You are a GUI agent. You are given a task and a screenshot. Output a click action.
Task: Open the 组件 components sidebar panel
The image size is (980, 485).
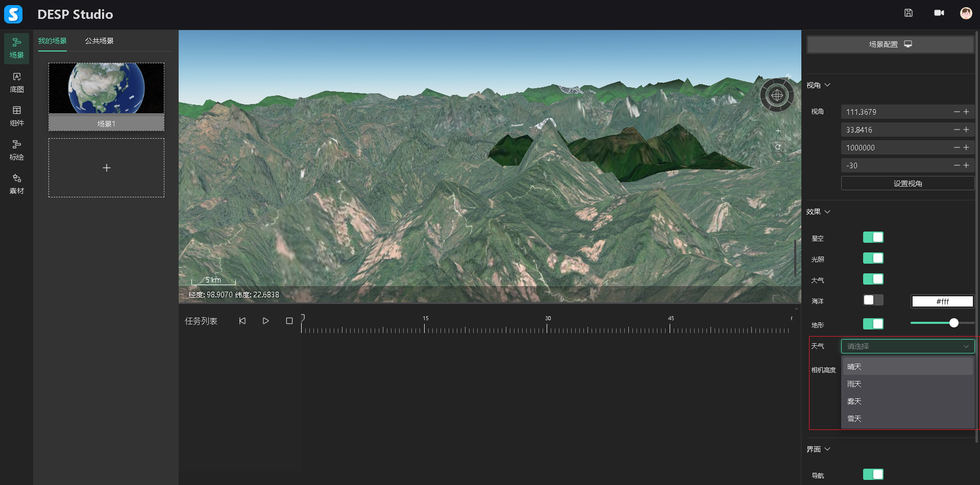(x=17, y=116)
